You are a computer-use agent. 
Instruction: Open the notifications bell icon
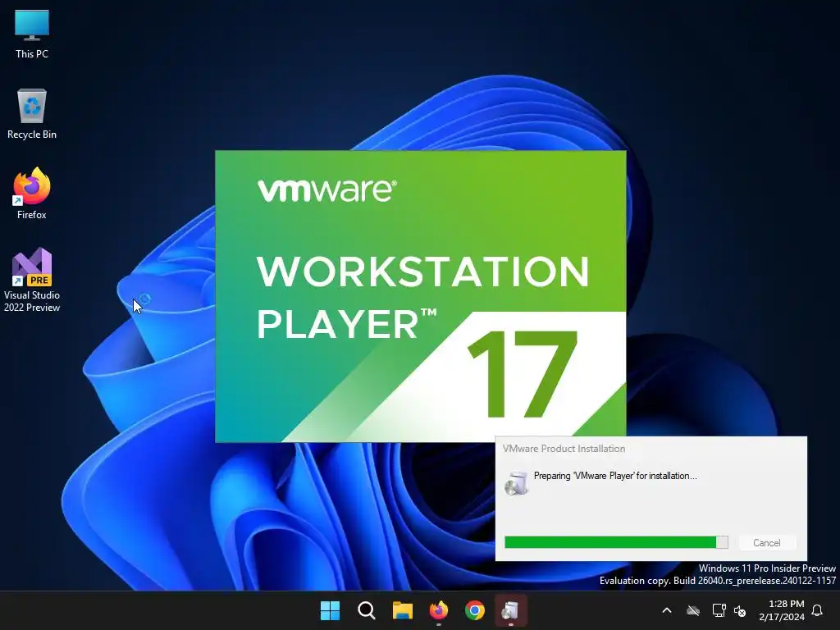pyautogui.click(x=818, y=610)
